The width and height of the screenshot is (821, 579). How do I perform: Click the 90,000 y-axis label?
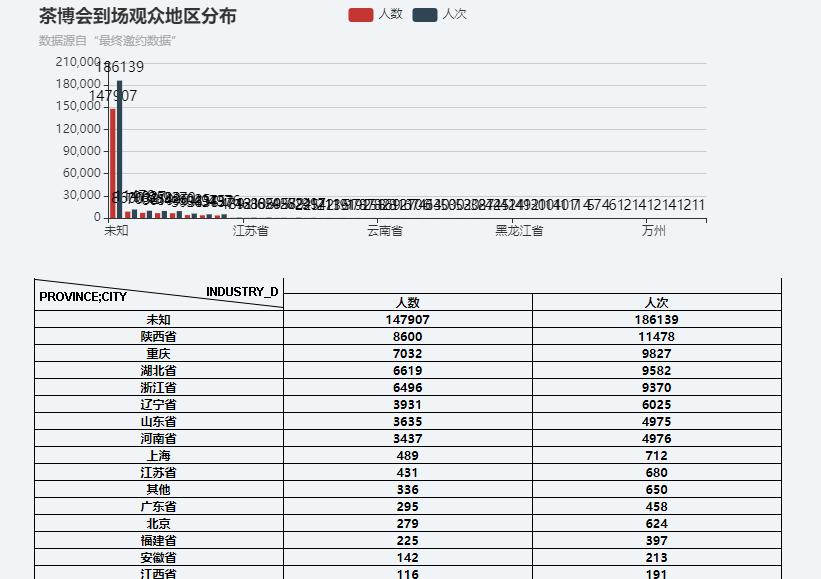pos(82,151)
